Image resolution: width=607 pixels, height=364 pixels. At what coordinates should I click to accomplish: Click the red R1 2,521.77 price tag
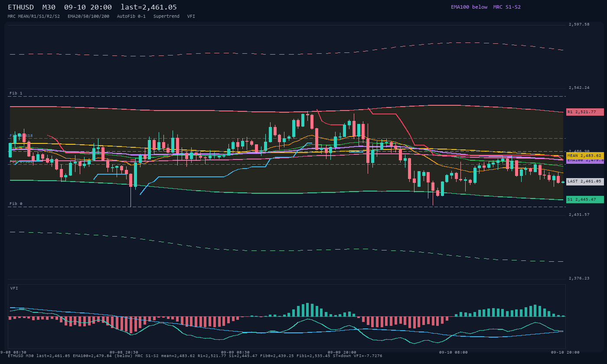585,112
